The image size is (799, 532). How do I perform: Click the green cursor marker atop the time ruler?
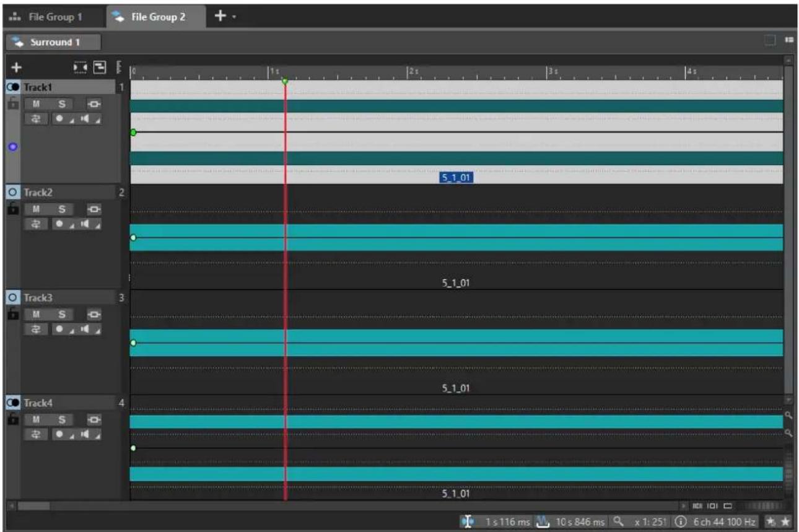(285, 81)
